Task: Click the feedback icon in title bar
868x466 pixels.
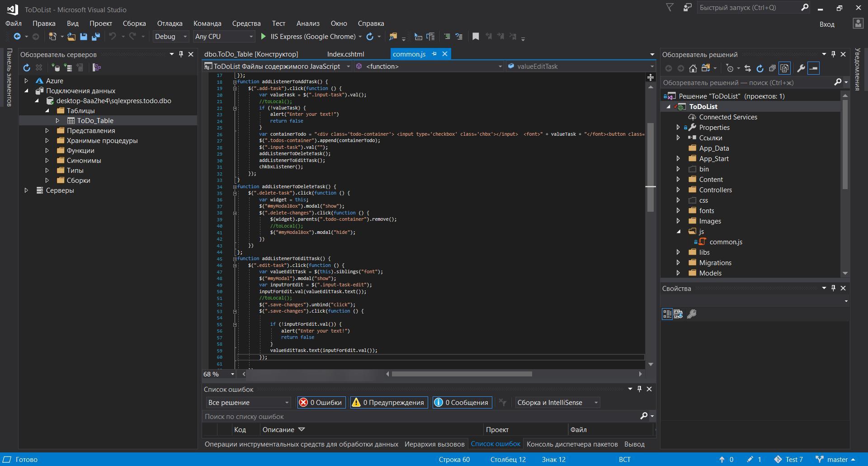Action: pyautogui.click(x=687, y=8)
